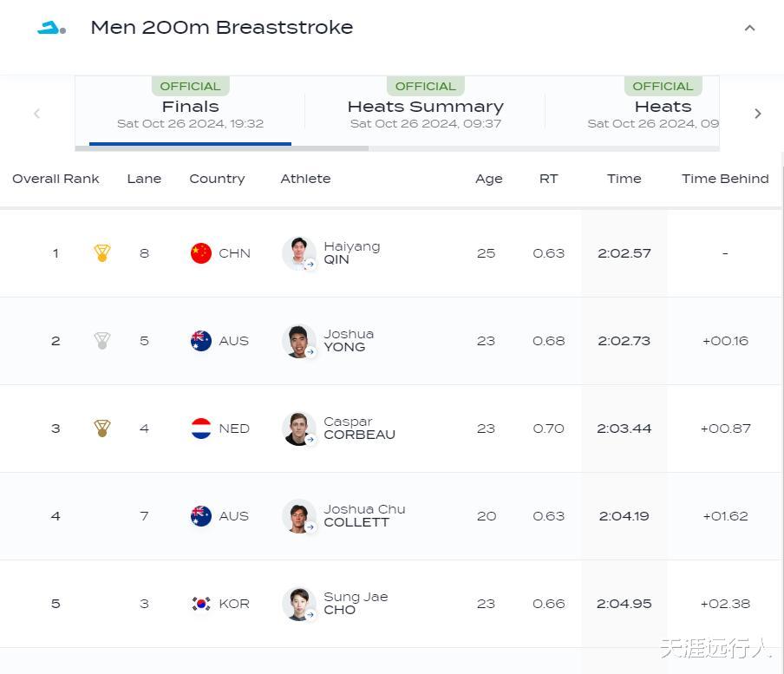Click the swimming event icon
The image size is (784, 674).
click(x=51, y=29)
